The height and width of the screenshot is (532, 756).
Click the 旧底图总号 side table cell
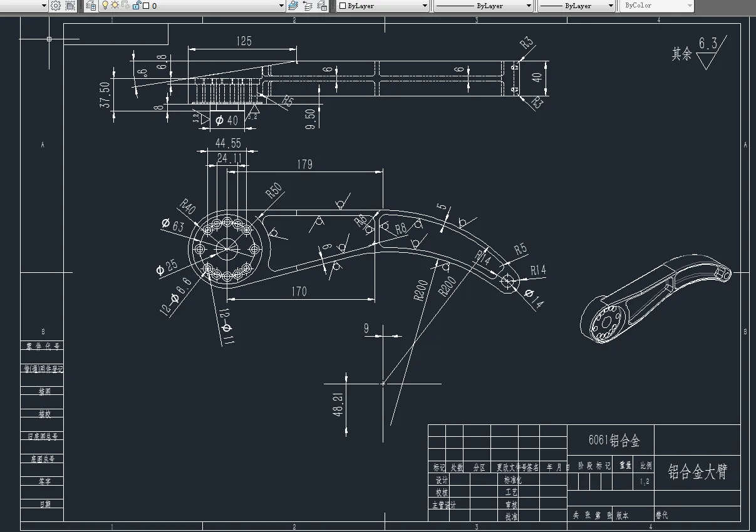pos(42,436)
